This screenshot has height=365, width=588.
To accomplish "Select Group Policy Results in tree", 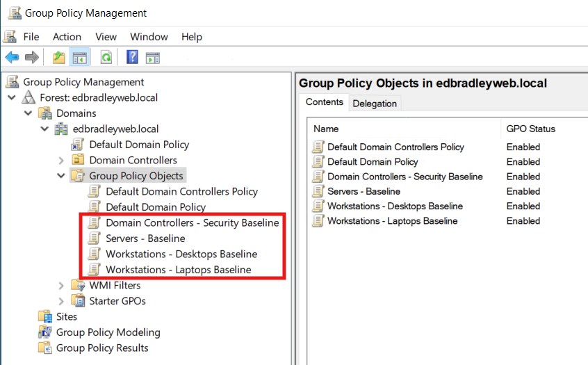I will pos(102,348).
